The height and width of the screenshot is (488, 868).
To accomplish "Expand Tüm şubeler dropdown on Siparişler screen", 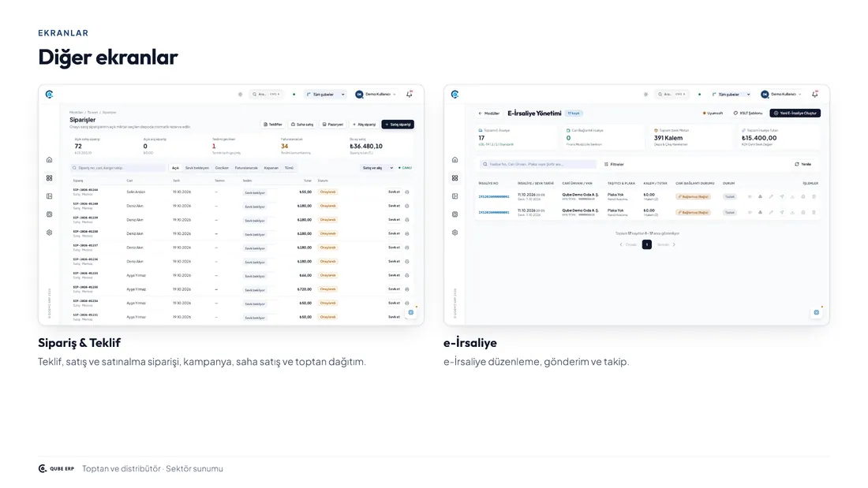I will 325,95.
